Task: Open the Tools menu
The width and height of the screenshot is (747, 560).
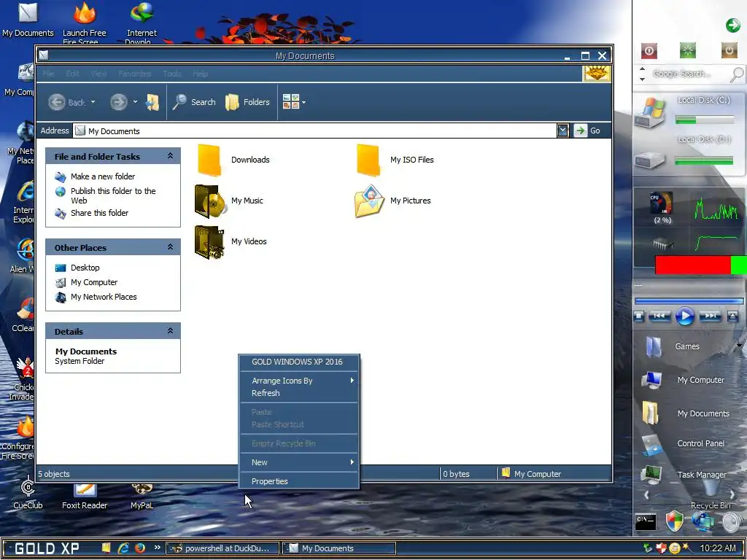Action: pyautogui.click(x=172, y=74)
